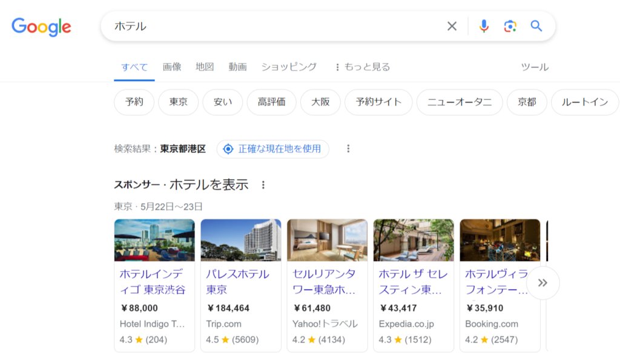
Task: Apply the ニューオータニ filter chip
Action: 460,102
